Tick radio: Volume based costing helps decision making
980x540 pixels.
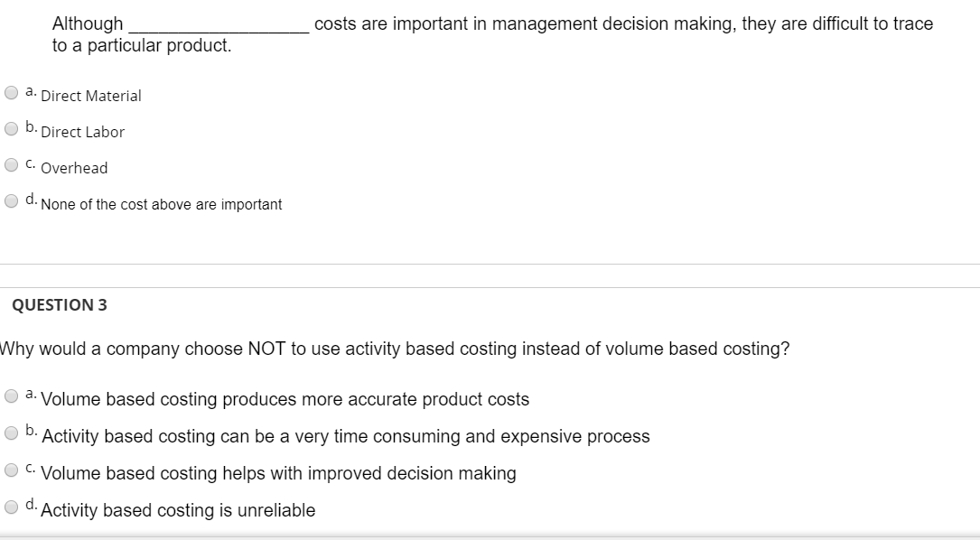(x=11, y=470)
